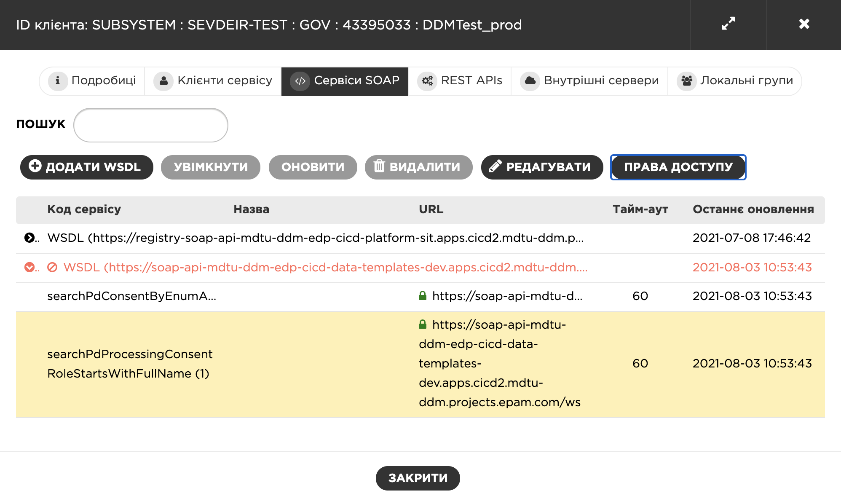Click the user icon on Клієнти сервісу
The height and width of the screenshot is (504, 841).
point(163,80)
